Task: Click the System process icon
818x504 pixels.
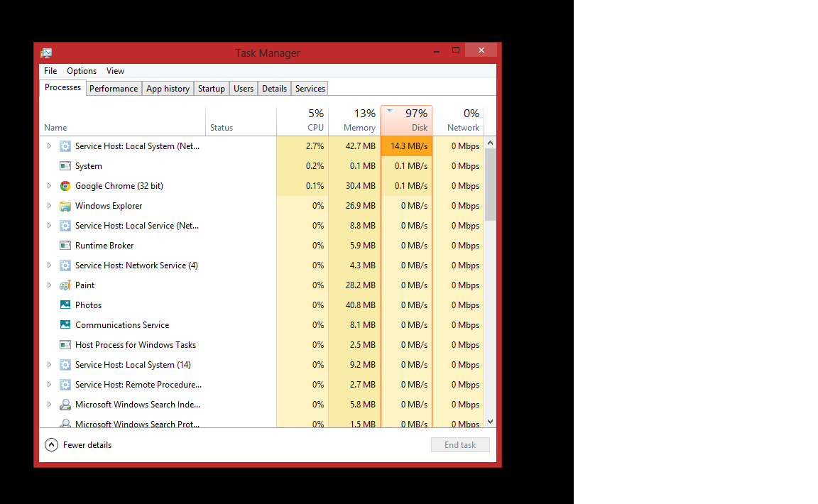Action: point(65,166)
